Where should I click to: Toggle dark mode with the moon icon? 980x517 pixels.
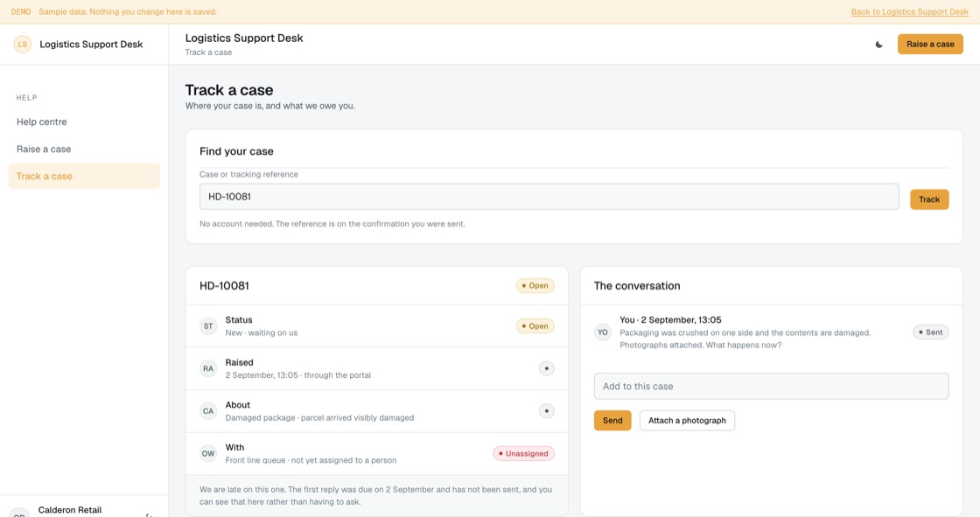tap(878, 45)
